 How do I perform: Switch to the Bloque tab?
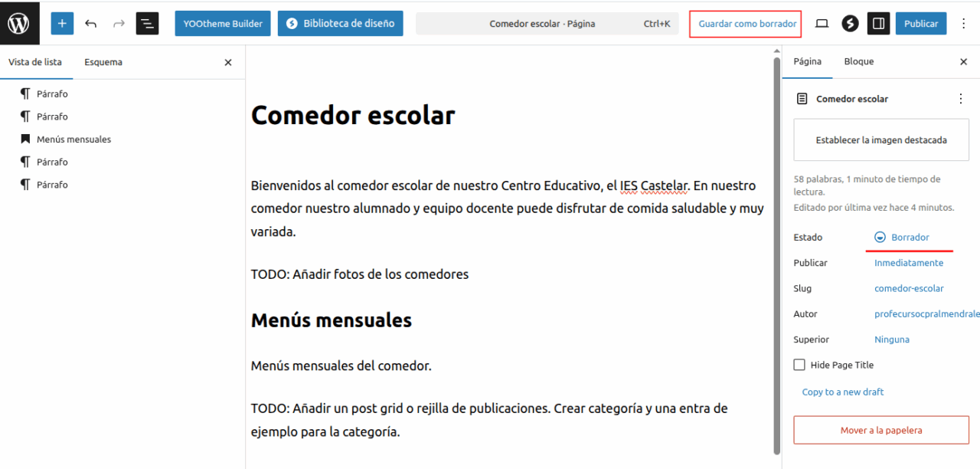pyautogui.click(x=858, y=61)
